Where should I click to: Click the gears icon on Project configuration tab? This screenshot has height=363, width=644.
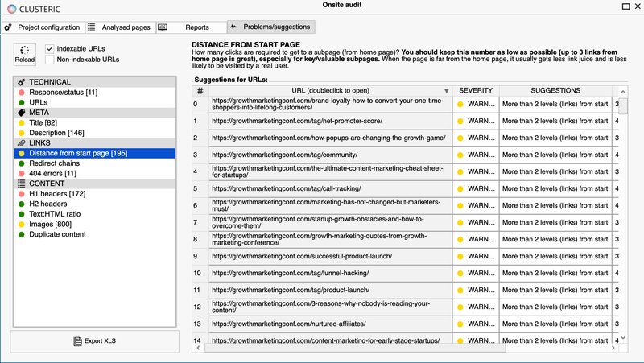8,27
